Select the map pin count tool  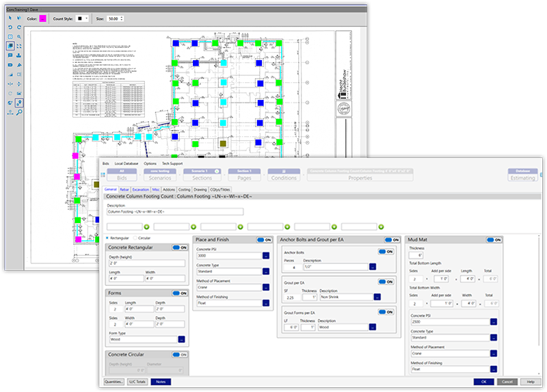click(x=20, y=103)
